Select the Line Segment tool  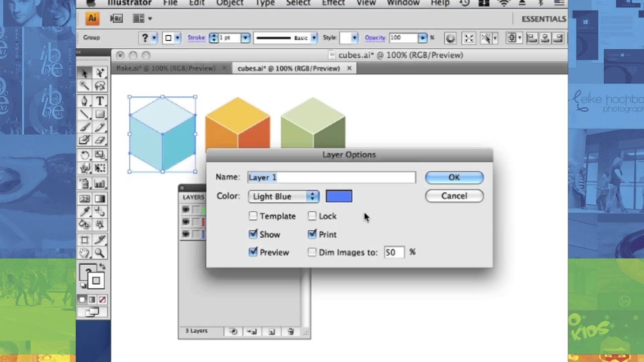pos(85,114)
